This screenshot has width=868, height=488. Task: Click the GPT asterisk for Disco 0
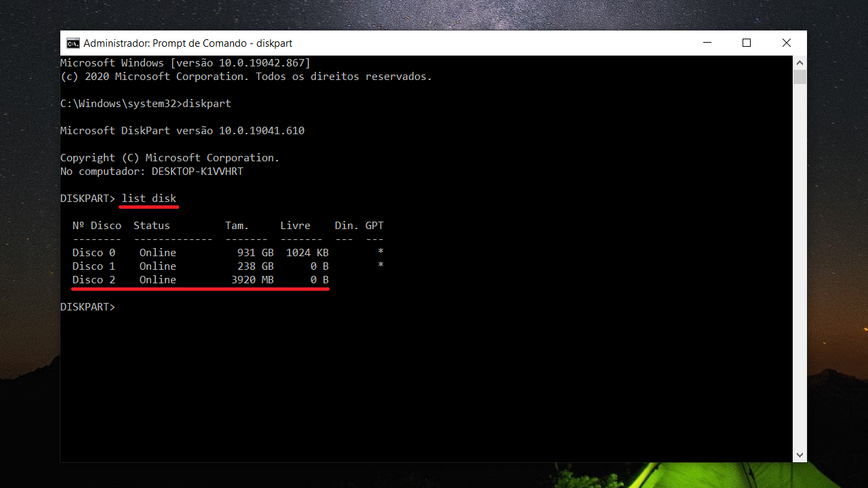[380, 252]
